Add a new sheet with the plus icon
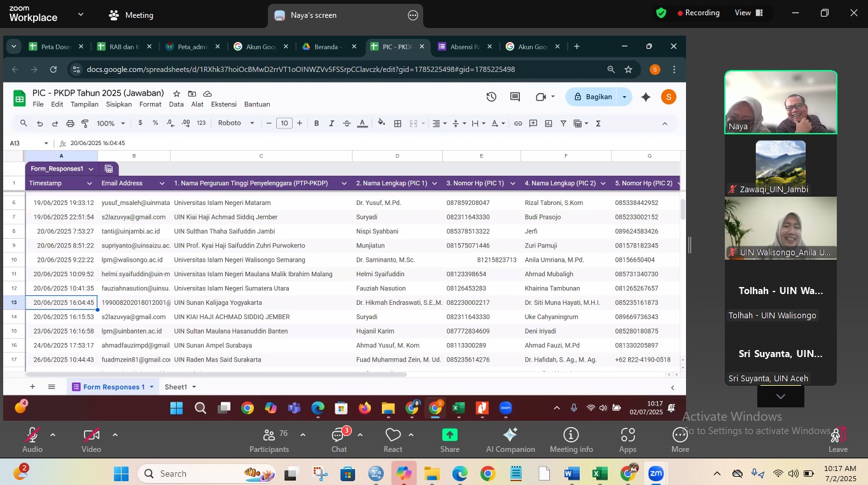868x485 pixels. coord(32,387)
